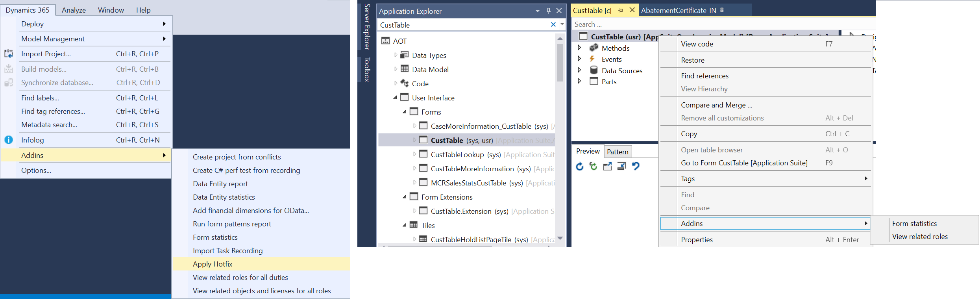Viewport: 980px width, 300px height.
Task: Click the CustTable (usr) root form icon
Action: (583, 36)
